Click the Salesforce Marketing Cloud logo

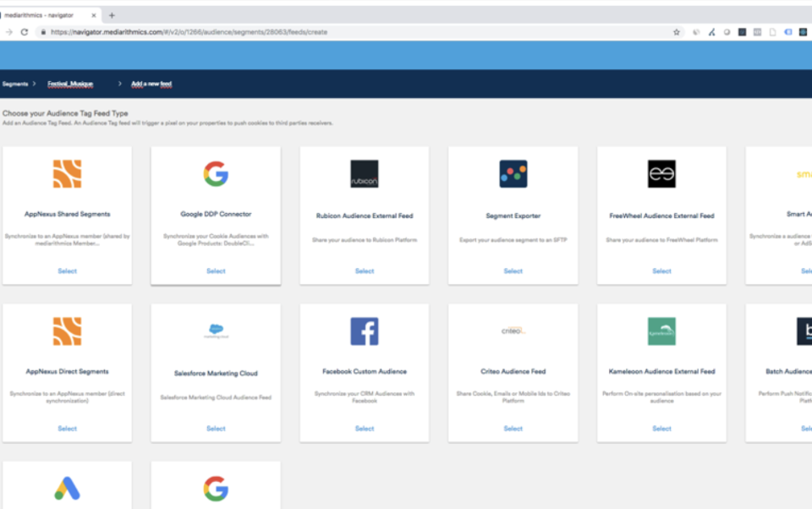[216, 331]
